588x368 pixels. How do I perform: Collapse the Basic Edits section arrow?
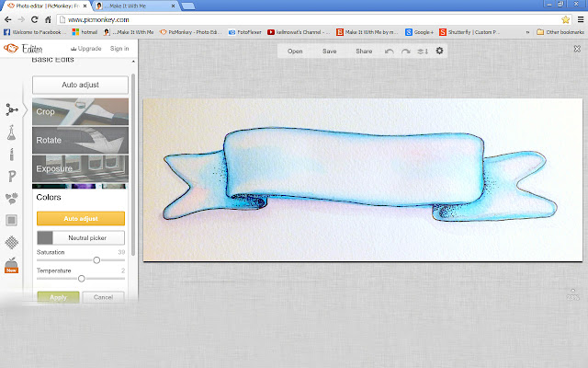(x=133, y=62)
